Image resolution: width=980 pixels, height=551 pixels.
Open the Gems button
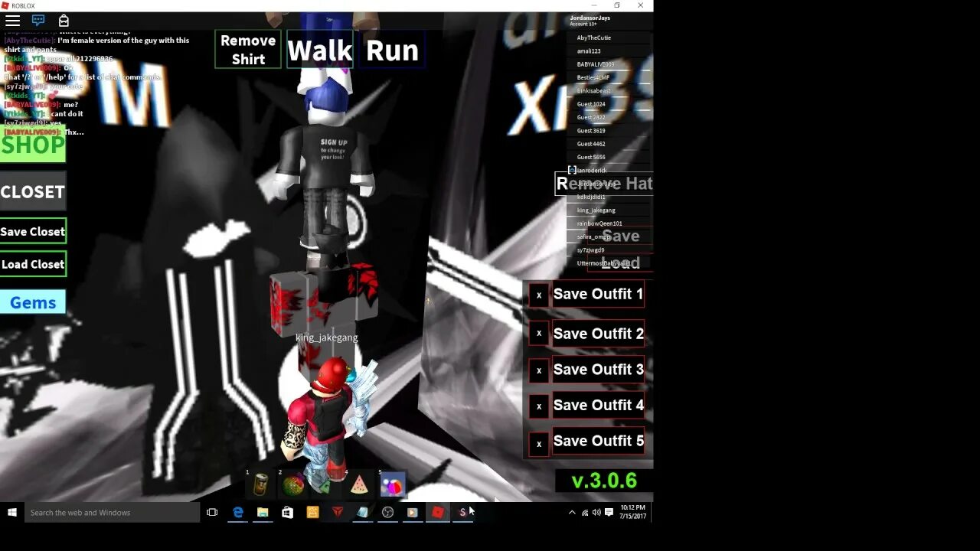33,302
